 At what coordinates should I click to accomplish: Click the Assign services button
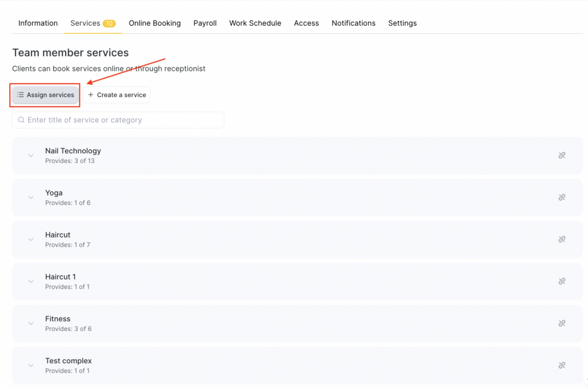(x=45, y=95)
